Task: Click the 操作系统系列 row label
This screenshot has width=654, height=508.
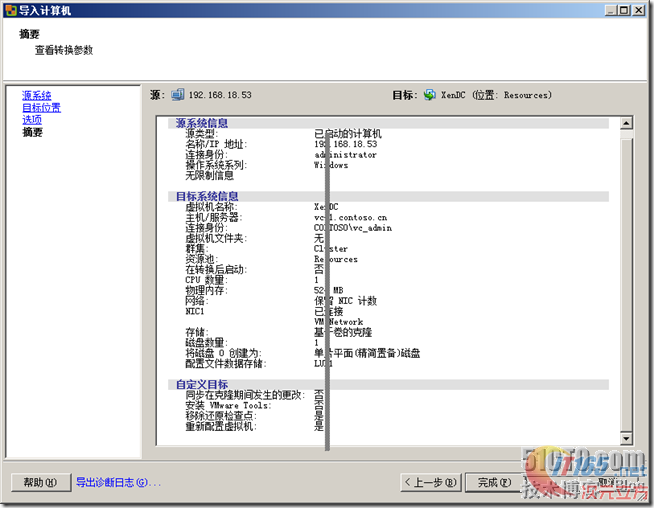Action: click(216, 165)
